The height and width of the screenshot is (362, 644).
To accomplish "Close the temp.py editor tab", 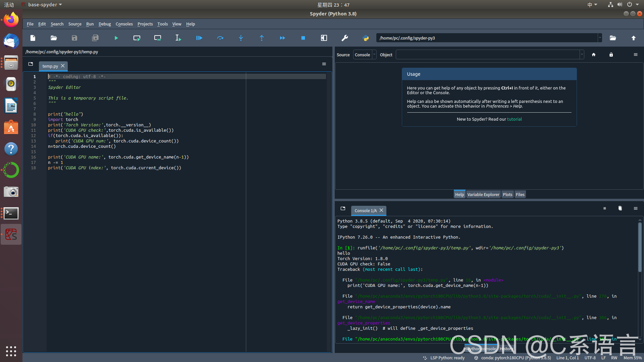I will (x=63, y=66).
